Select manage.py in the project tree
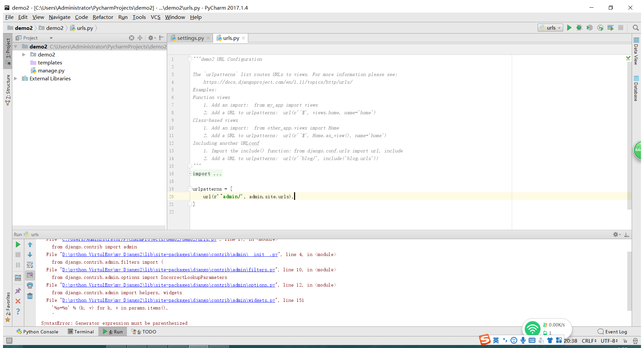The image size is (644, 348). [51, 71]
